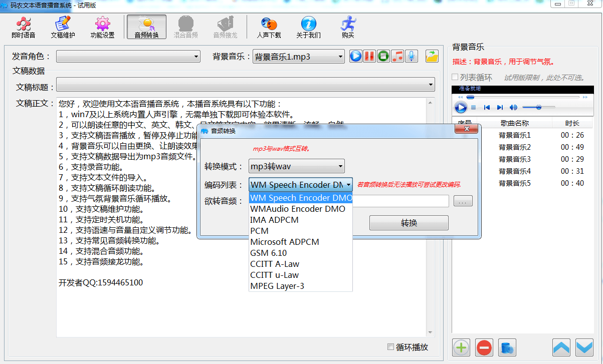
Task: Choose WMAudio Encoder DMO encoding
Action: pyautogui.click(x=301, y=209)
